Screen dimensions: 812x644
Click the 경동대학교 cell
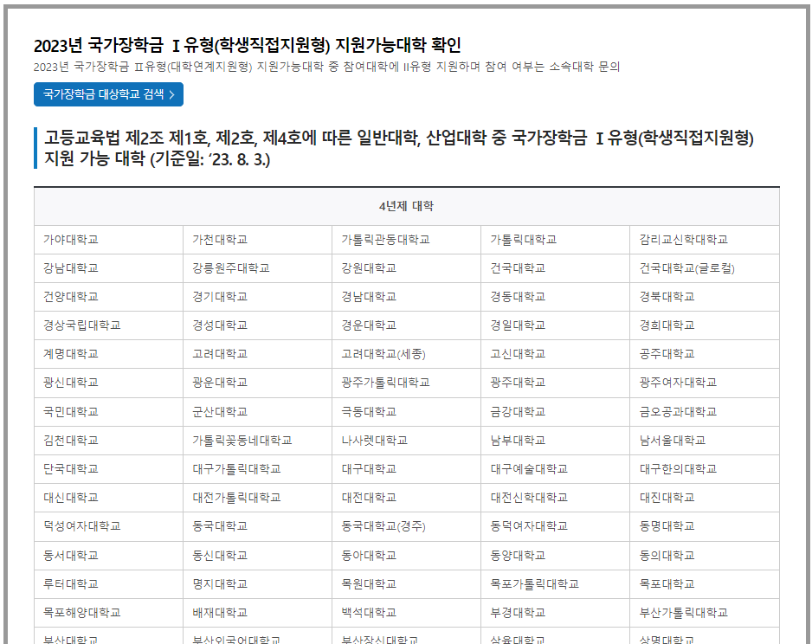pos(555,297)
